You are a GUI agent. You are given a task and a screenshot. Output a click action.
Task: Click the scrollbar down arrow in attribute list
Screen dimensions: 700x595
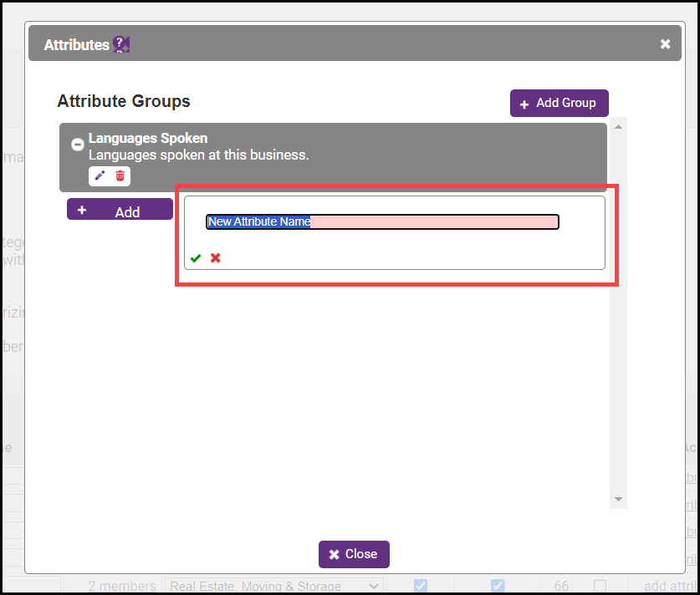618,499
